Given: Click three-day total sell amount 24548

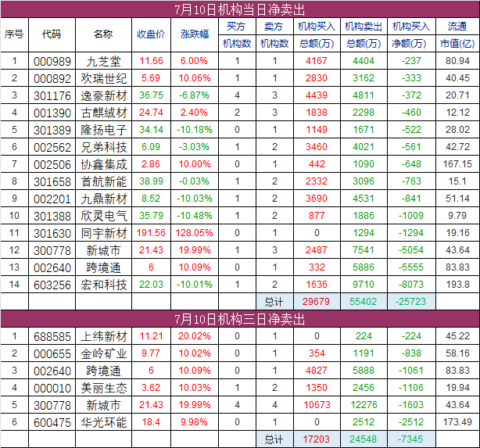Looking at the screenshot, I should pos(364,439).
